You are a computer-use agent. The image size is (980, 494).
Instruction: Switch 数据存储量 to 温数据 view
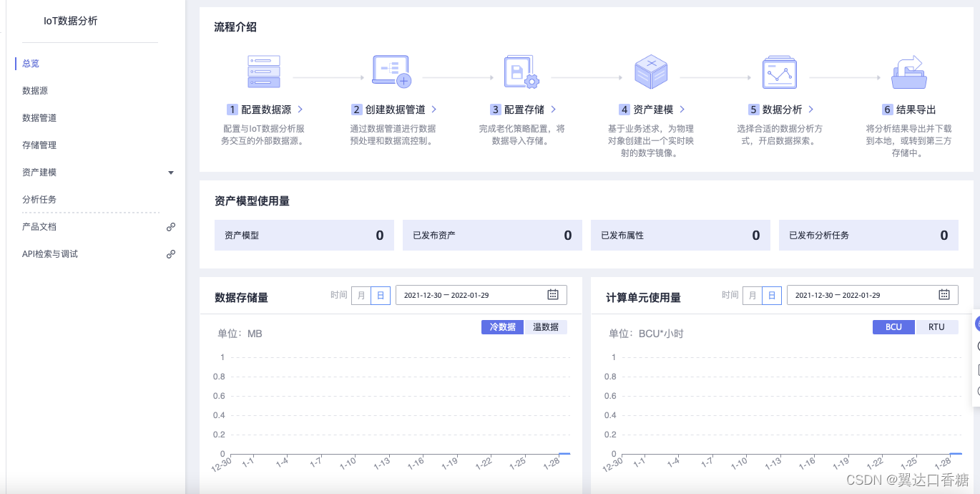coord(546,326)
